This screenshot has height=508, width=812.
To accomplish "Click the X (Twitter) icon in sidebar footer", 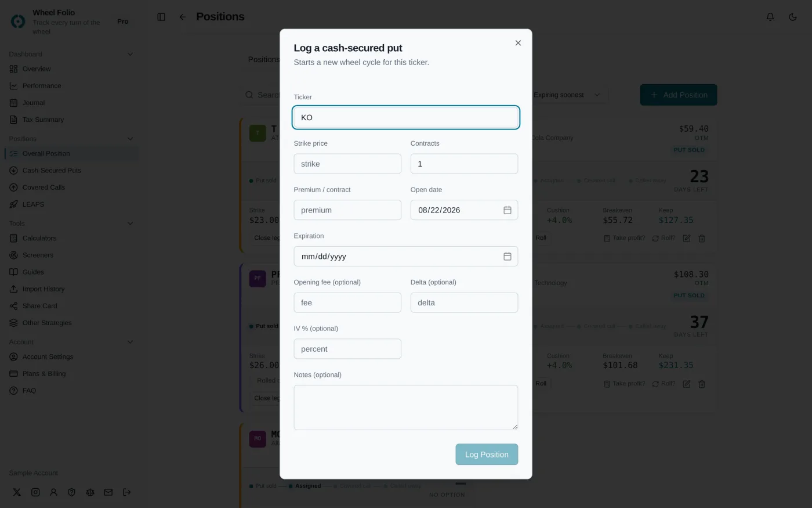I will (x=17, y=492).
